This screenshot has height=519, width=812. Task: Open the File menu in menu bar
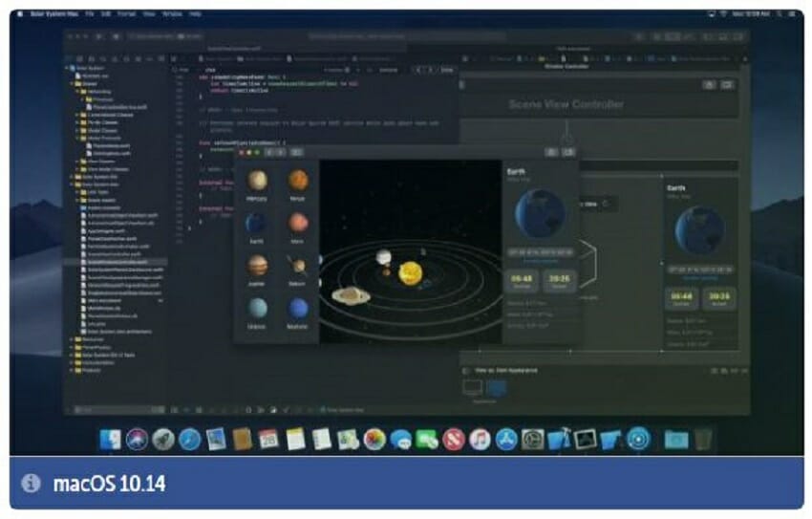pos(90,14)
